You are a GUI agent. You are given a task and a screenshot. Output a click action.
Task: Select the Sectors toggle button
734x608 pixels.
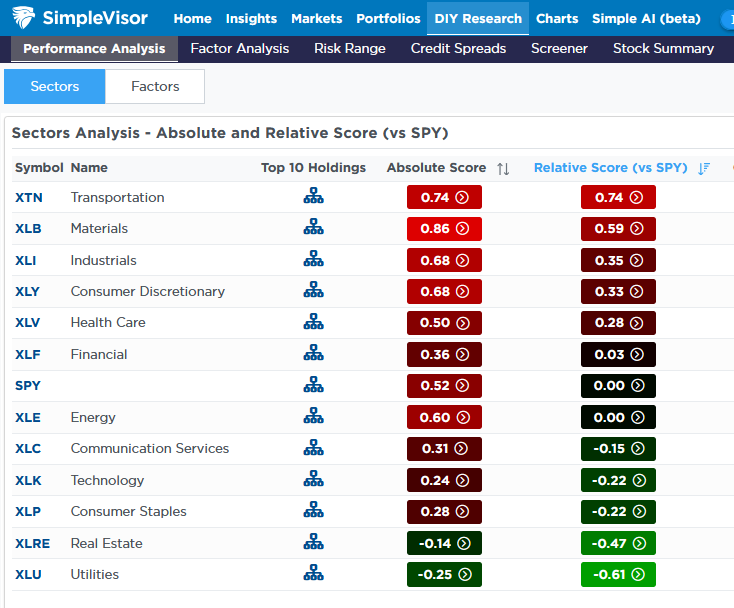click(55, 87)
